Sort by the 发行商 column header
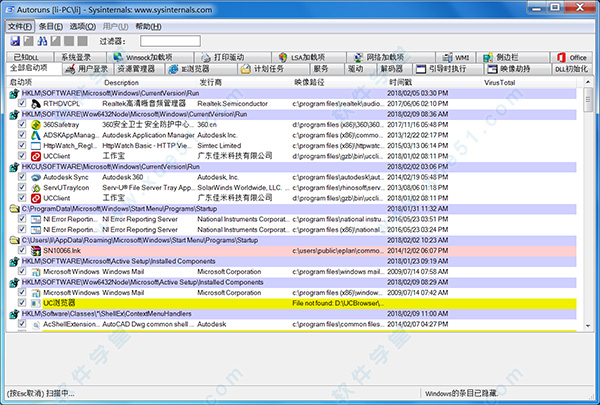Image resolution: width=600 pixels, height=405 pixels. (244, 83)
